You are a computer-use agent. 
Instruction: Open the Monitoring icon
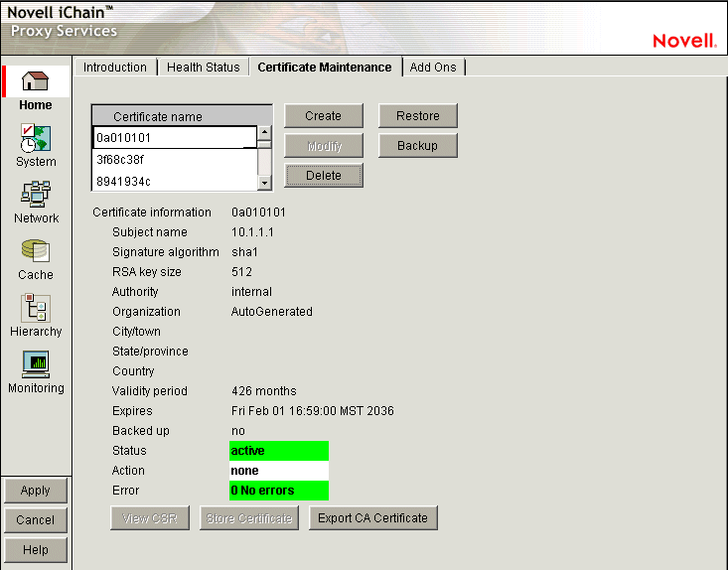(x=36, y=363)
